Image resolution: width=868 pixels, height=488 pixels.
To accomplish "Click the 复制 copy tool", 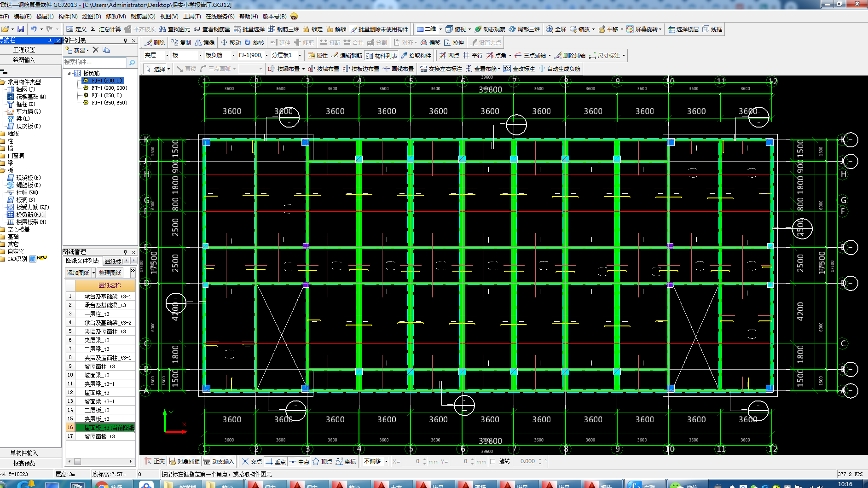I will tap(181, 42).
